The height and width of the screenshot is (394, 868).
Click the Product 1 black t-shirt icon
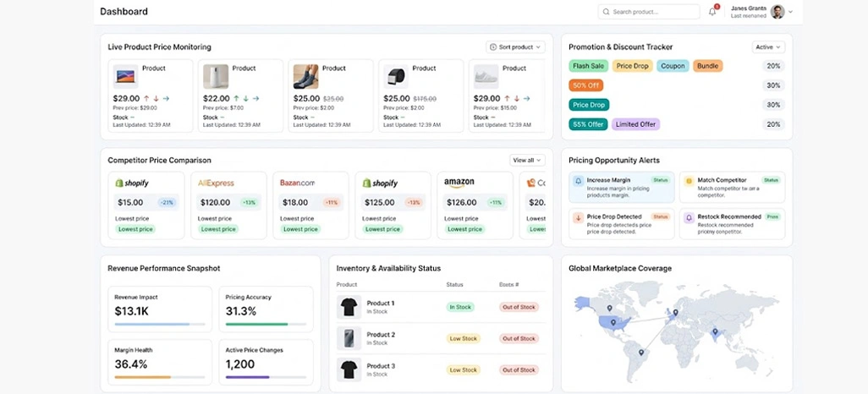coord(349,307)
